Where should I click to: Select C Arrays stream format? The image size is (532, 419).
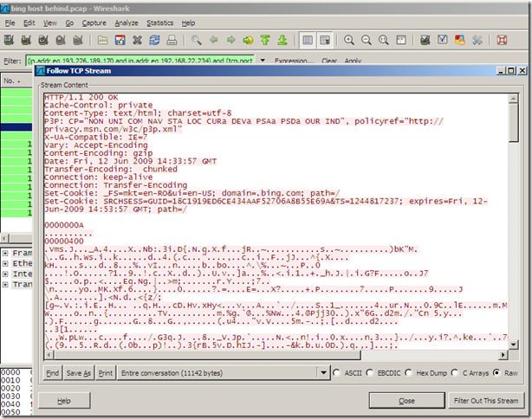(455, 373)
